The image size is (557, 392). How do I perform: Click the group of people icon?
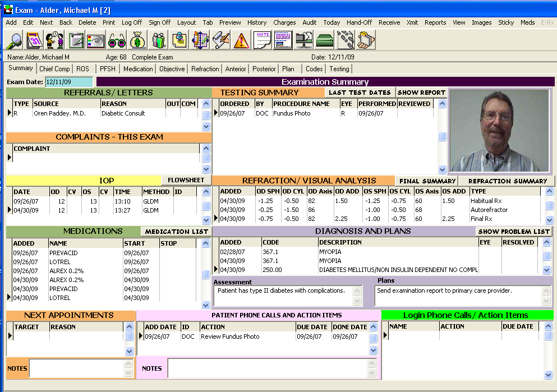pyautogui.click(x=159, y=40)
